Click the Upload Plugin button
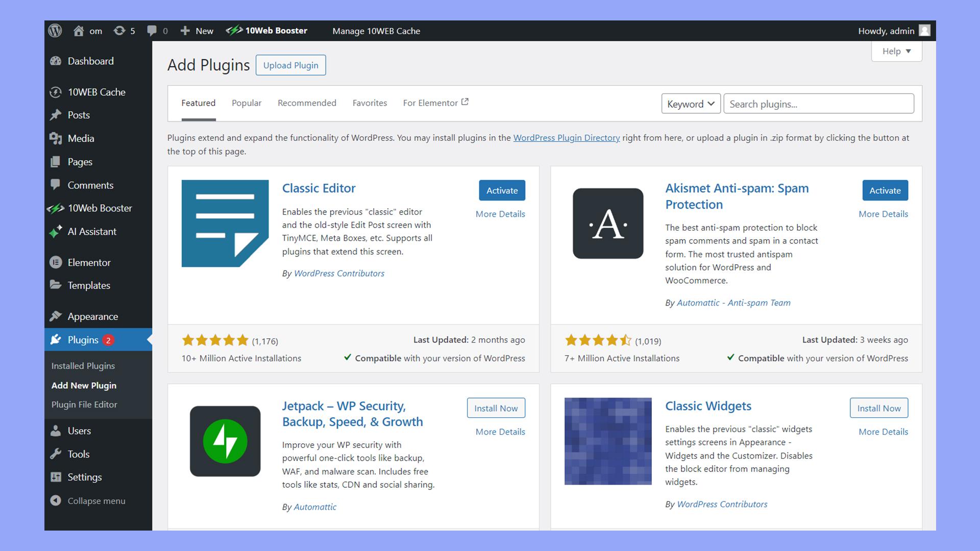980x551 pixels. 290,65
